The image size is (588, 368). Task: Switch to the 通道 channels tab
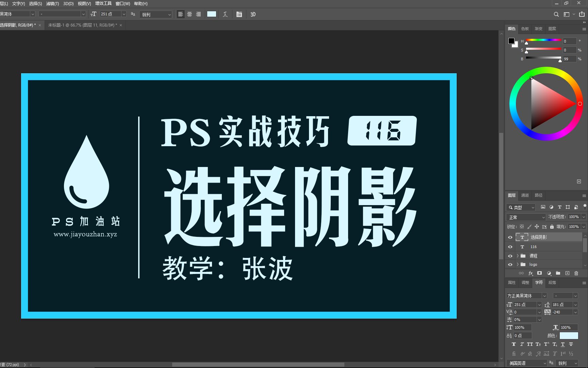click(525, 195)
